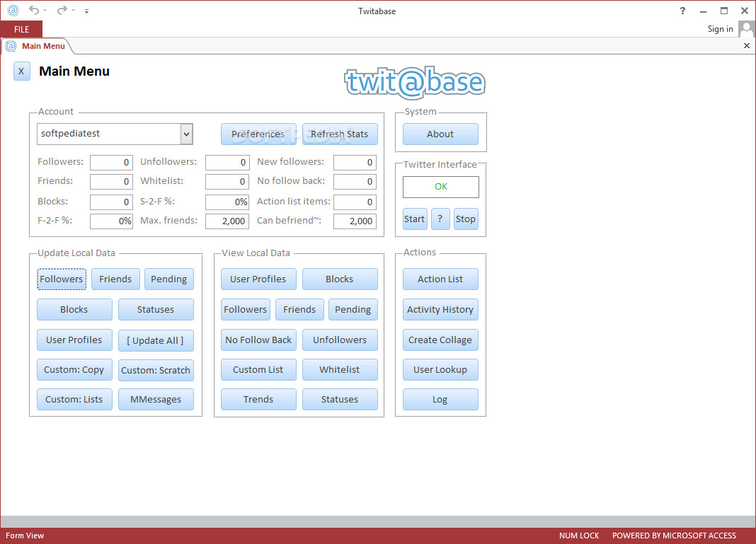
Task: Open Whitelist view
Action: point(340,370)
